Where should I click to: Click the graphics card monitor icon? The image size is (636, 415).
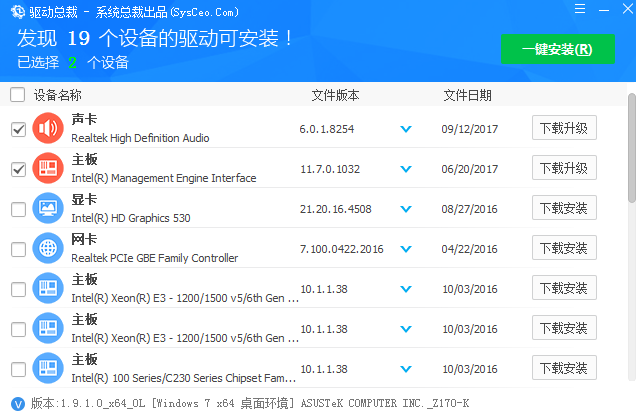[x=48, y=208]
